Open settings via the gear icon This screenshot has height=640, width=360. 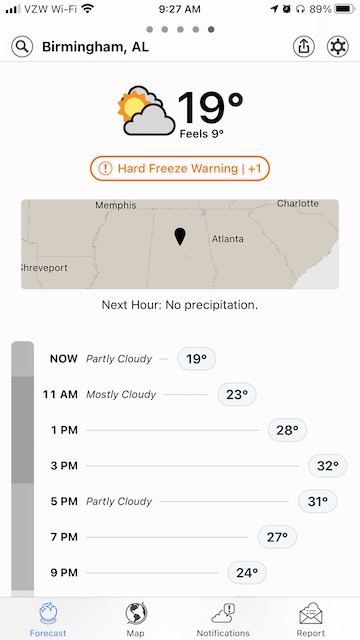pyautogui.click(x=338, y=47)
